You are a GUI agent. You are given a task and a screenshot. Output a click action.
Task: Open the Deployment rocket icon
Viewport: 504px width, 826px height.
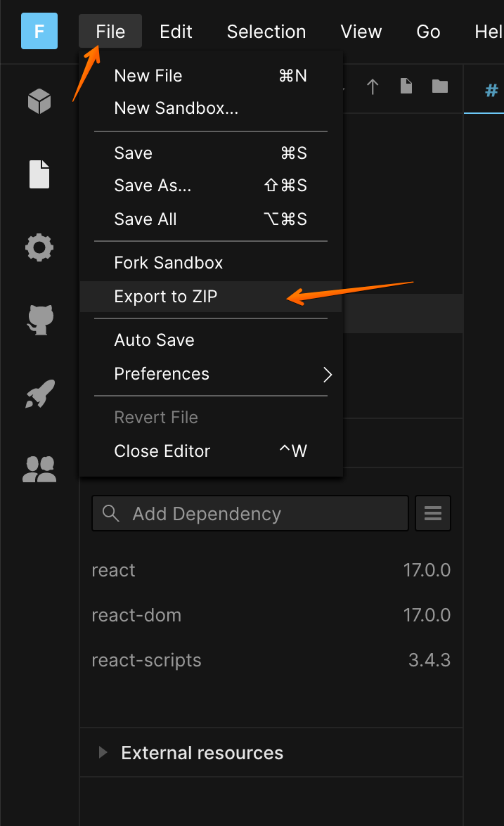pyautogui.click(x=39, y=394)
